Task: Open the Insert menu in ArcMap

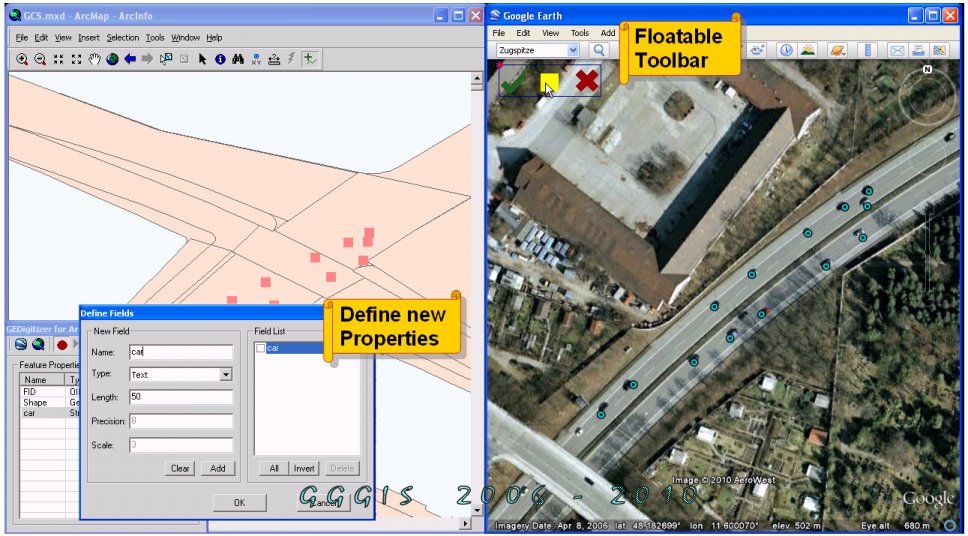Action: [89, 38]
